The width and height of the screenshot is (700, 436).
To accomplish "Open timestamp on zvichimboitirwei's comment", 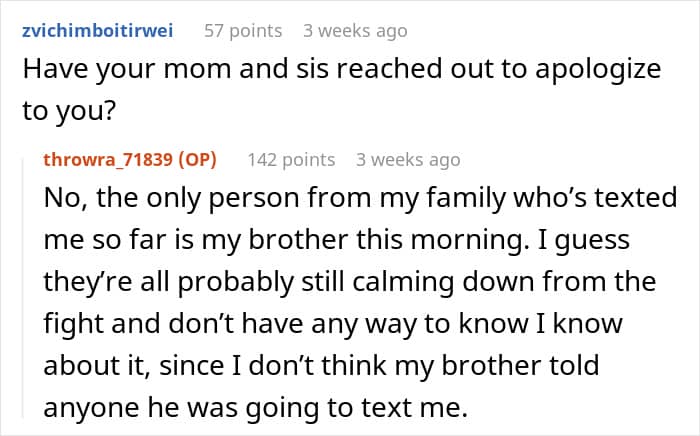I will click(x=355, y=31).
